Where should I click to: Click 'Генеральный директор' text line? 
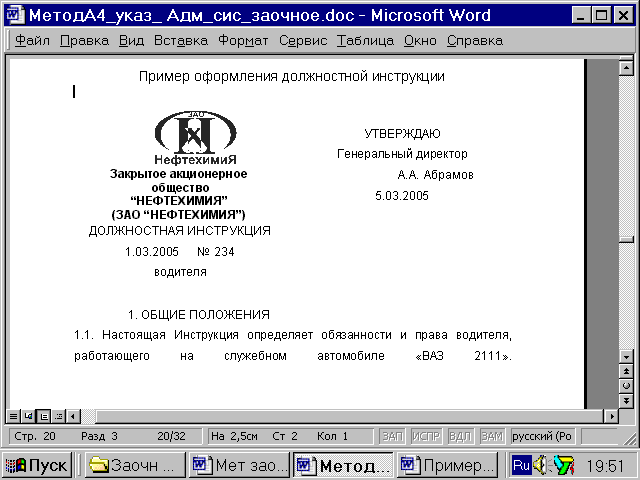(402, 154)
